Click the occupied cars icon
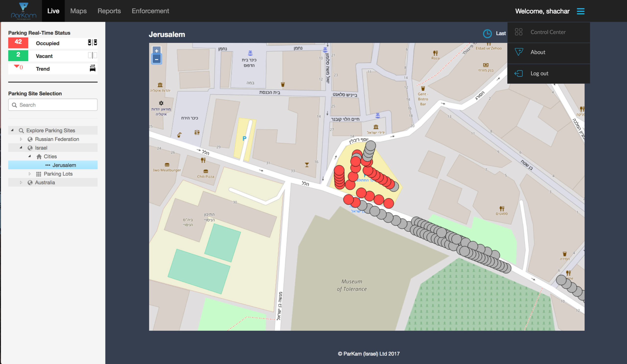 92,43
